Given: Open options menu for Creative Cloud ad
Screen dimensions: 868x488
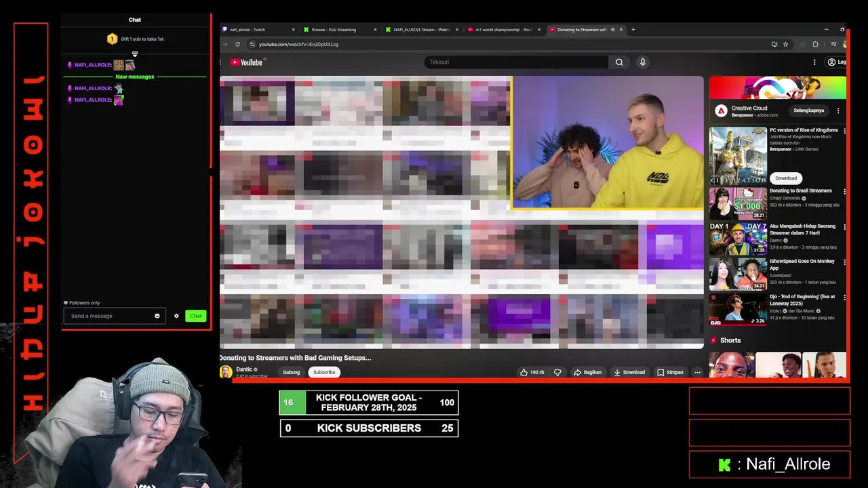Looking at the screenshot, I should 838,110.
